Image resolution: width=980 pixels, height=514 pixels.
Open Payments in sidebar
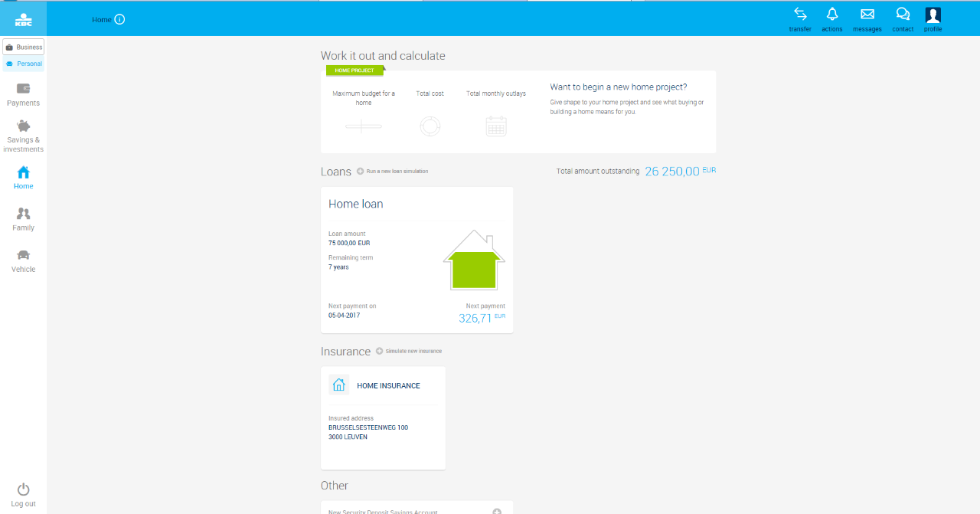23,94
